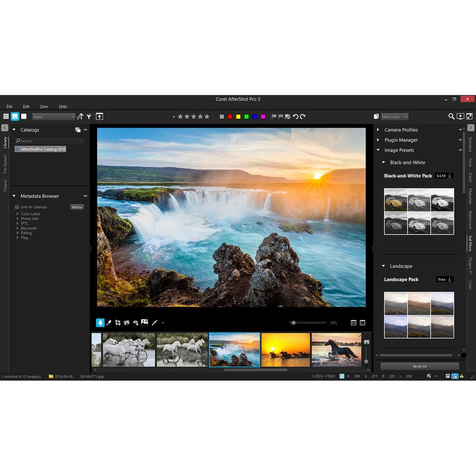Select the sunset horses thumbnail in the filmstrip

(286, 350)
